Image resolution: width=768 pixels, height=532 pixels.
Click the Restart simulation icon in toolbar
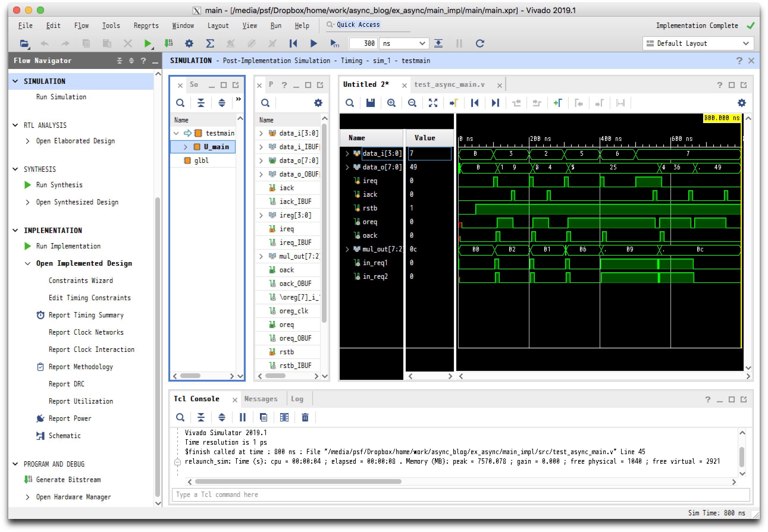(x=293, y=43)
